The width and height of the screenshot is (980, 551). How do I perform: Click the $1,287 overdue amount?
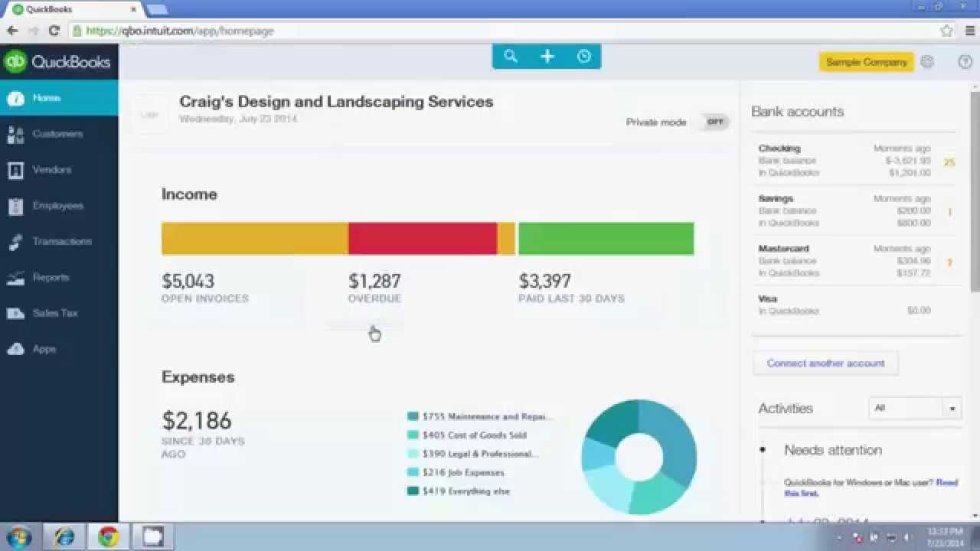374,281
